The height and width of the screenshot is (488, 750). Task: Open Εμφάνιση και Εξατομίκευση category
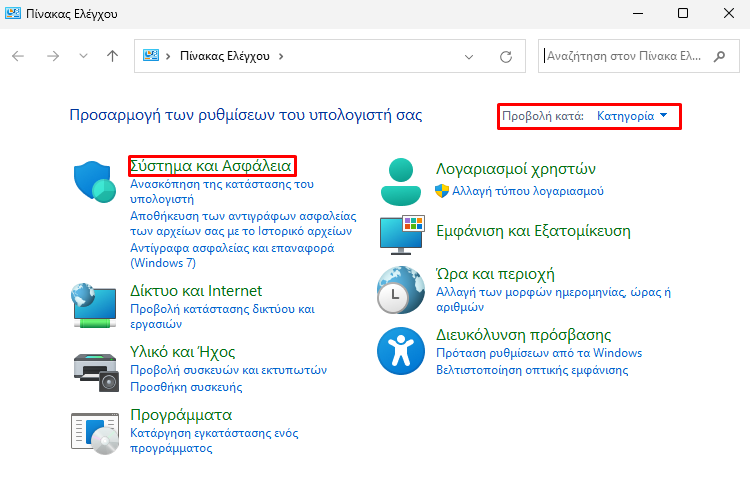pyautogui.click(x=533, y=231)
